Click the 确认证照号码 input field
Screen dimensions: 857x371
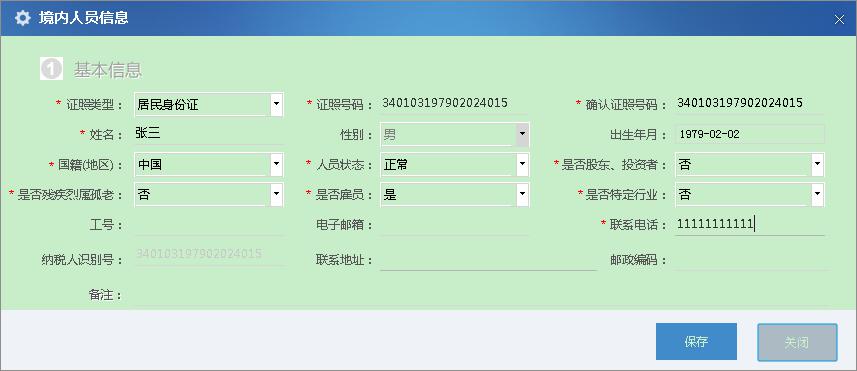(x=750, y=104)
